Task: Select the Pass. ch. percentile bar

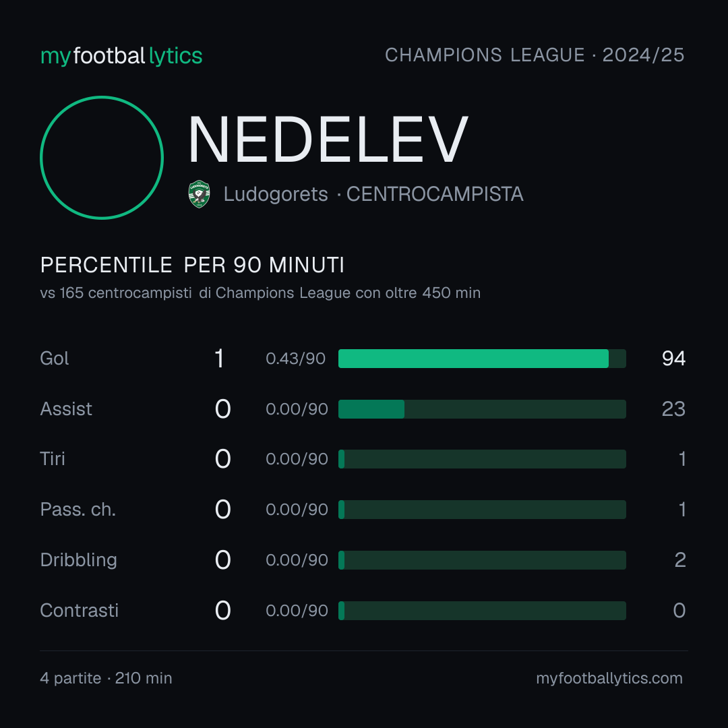Action: coord(482,510)
